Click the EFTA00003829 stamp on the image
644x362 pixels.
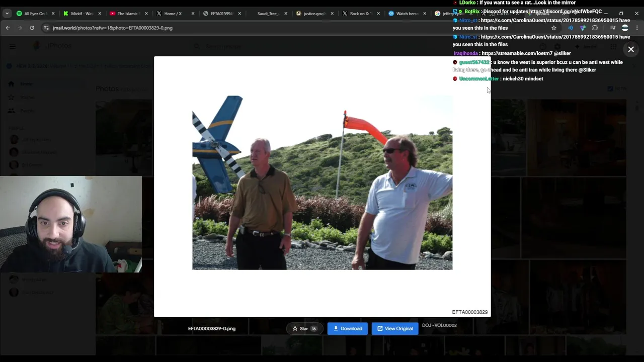point(469,312)
